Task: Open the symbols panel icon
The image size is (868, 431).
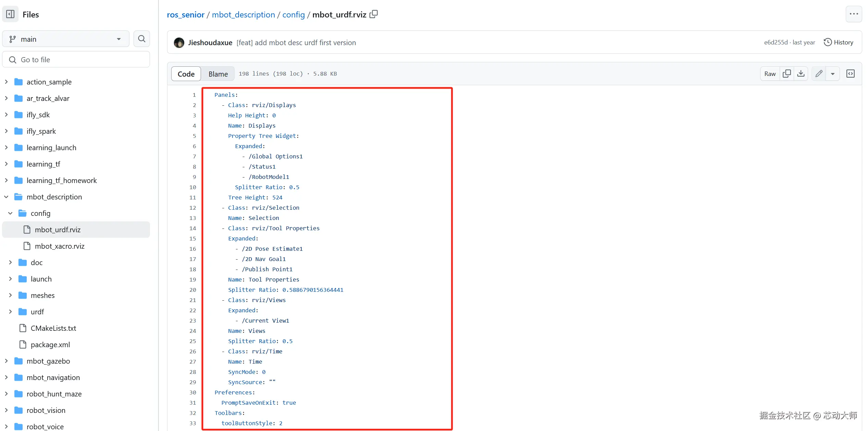Action: point(851,74)
